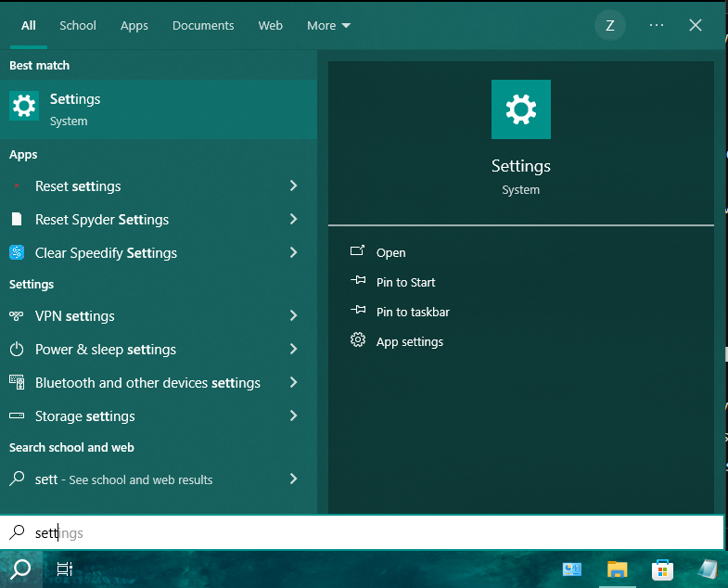Click the magnifier icon beside 'sett' web result
The width and height of the screenshot is (728, 588).
[x=17, y=479]
